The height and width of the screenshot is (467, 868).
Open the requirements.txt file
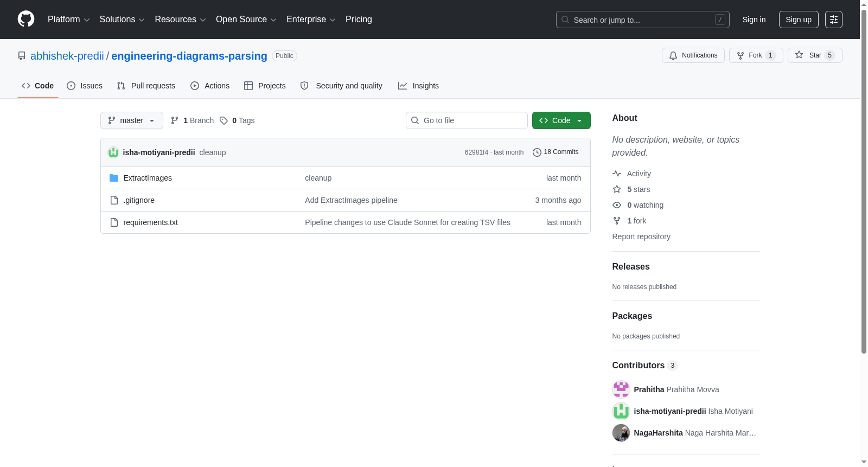pyautogui.click(x=151, y=222)
